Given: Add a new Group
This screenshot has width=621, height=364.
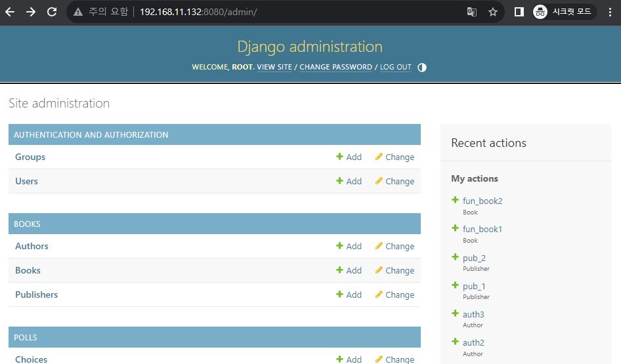Looking at the screenshot, I should coord(349,157).
